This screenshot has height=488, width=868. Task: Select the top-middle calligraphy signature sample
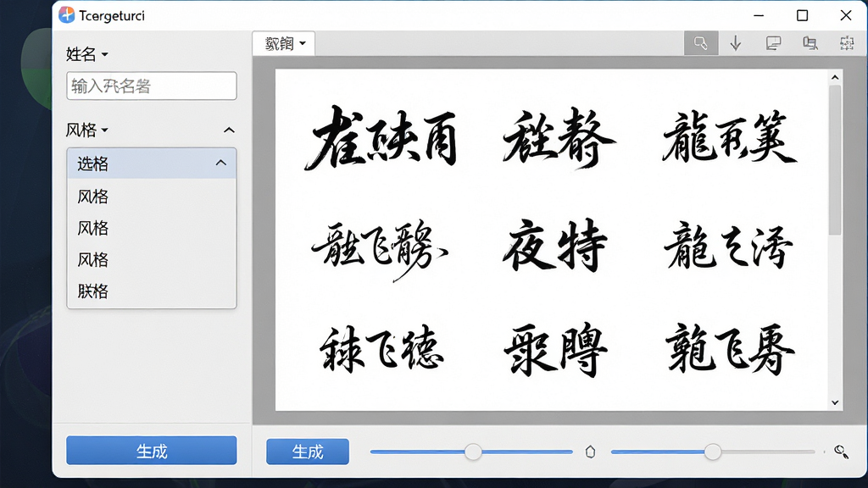click(558, 138)
